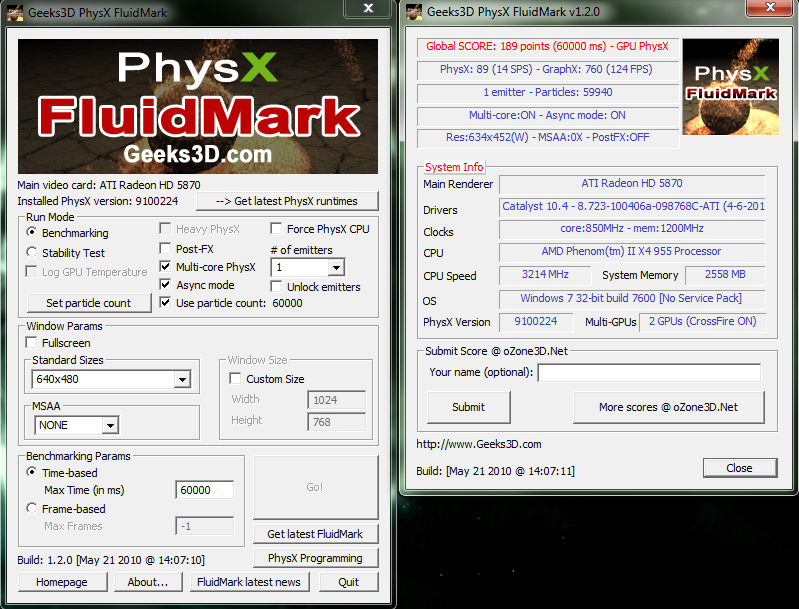
Task: Click Close button in score window
Action: point(740,468)
